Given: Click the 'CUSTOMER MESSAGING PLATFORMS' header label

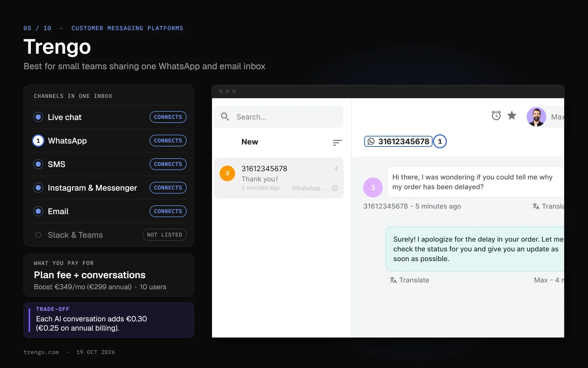Looking at the screenshot, I should 127,28.
